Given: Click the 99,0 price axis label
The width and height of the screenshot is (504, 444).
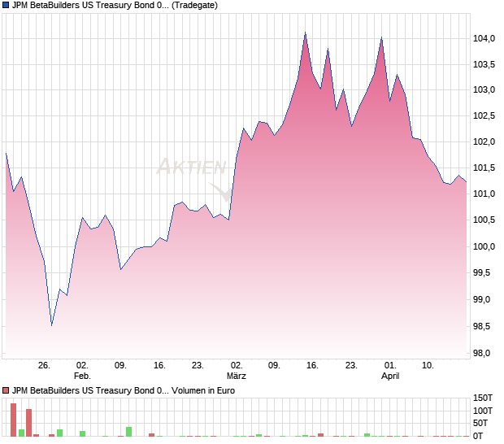Looking at the screenshot, I should (481, 299).
